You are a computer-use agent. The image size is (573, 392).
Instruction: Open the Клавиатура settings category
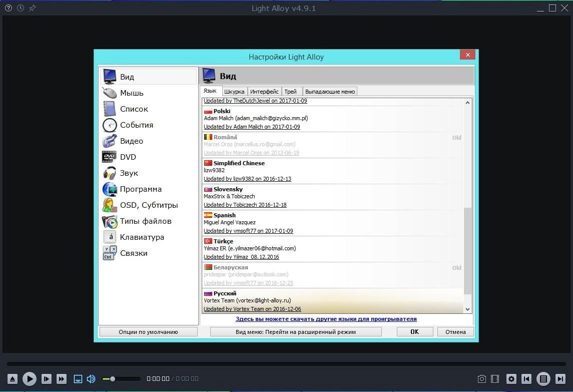(x=148, y=237)
